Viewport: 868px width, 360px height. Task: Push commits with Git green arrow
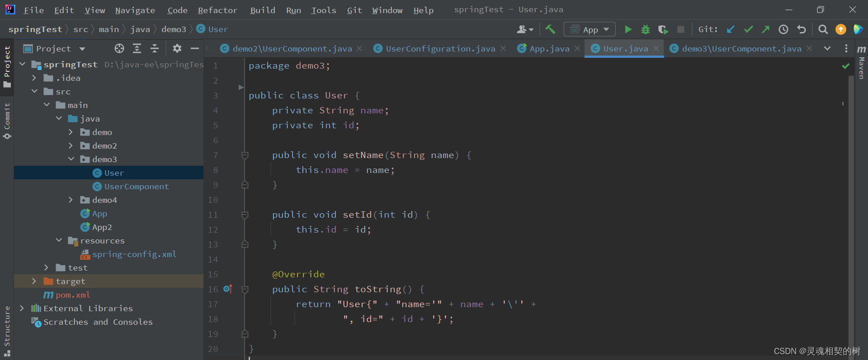pos(766,29)
